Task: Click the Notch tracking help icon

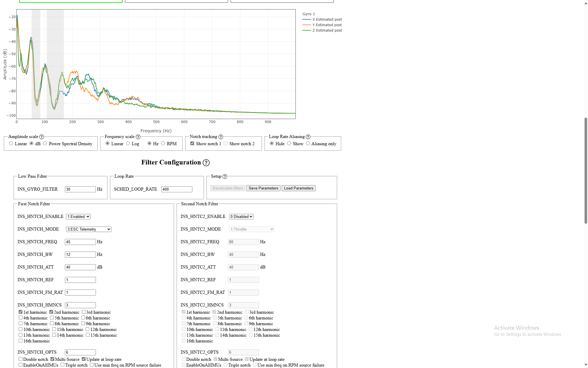Action: click(221, 137)
